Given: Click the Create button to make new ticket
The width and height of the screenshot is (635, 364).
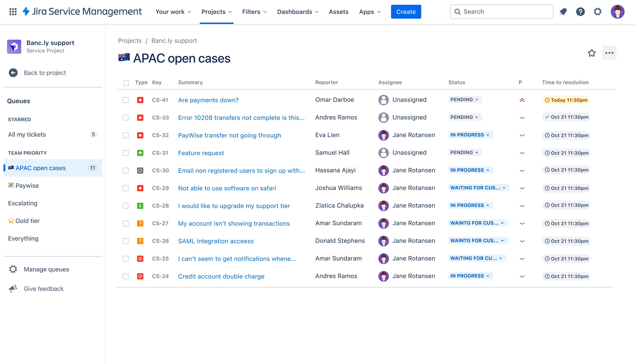Looking at the screenshot, I should pyautogui.click(x=406, y=12).
